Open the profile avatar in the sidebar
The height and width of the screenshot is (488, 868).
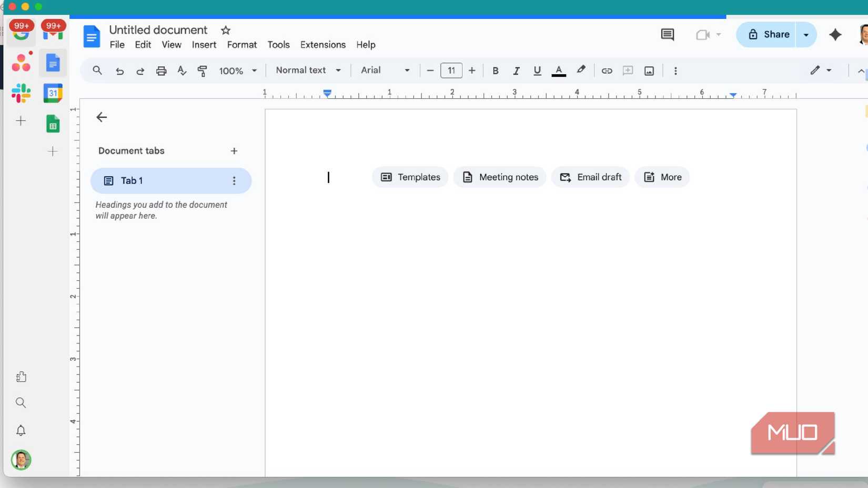tap(21, 460)
